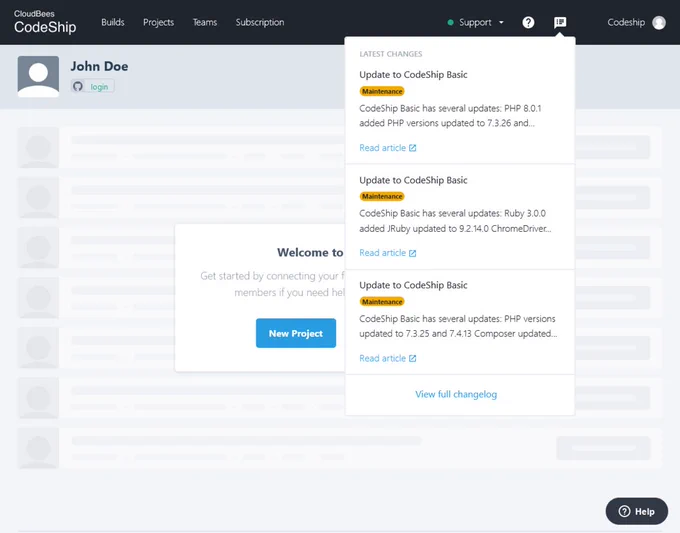Click Maintenance tag on PHP 7.3.25 entry
680x533 pixels.
382,302
